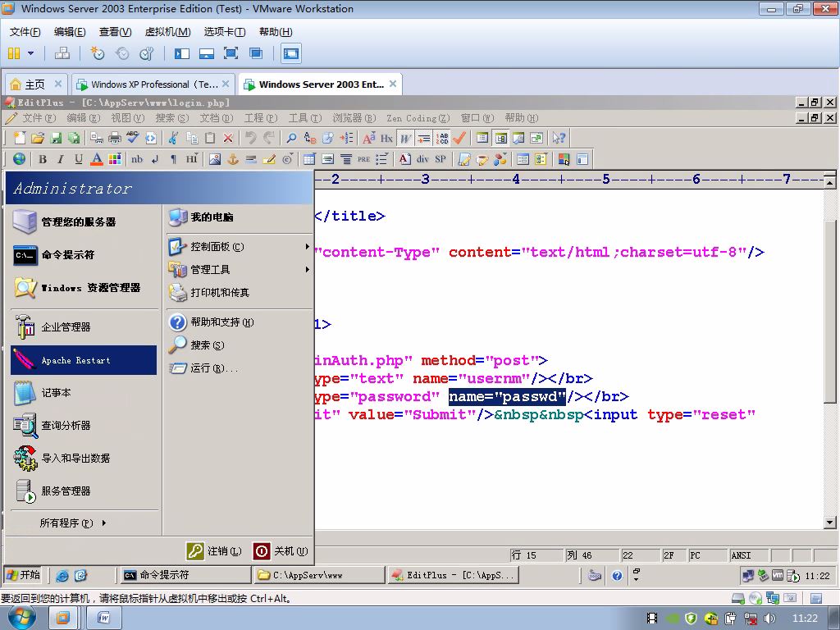Open the insert table dropdown
The image size is (840, 630).
(309, 159)
